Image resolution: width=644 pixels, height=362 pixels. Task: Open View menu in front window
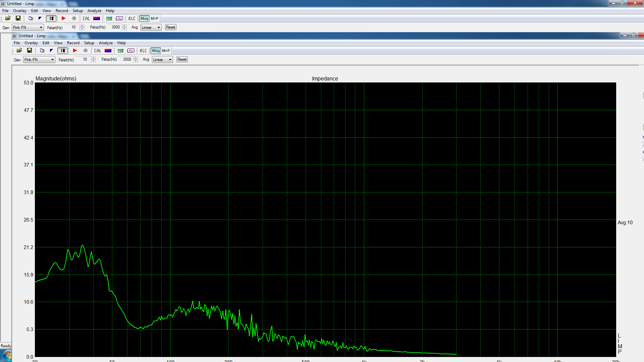tap(58, 43)
